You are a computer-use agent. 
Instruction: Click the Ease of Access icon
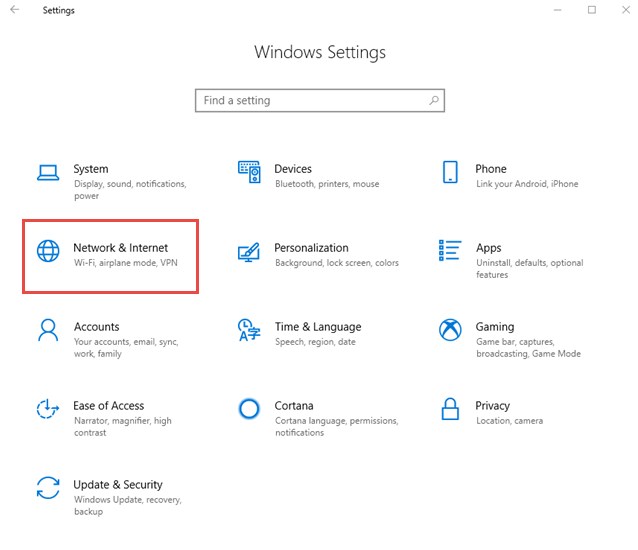pos(48,409)
